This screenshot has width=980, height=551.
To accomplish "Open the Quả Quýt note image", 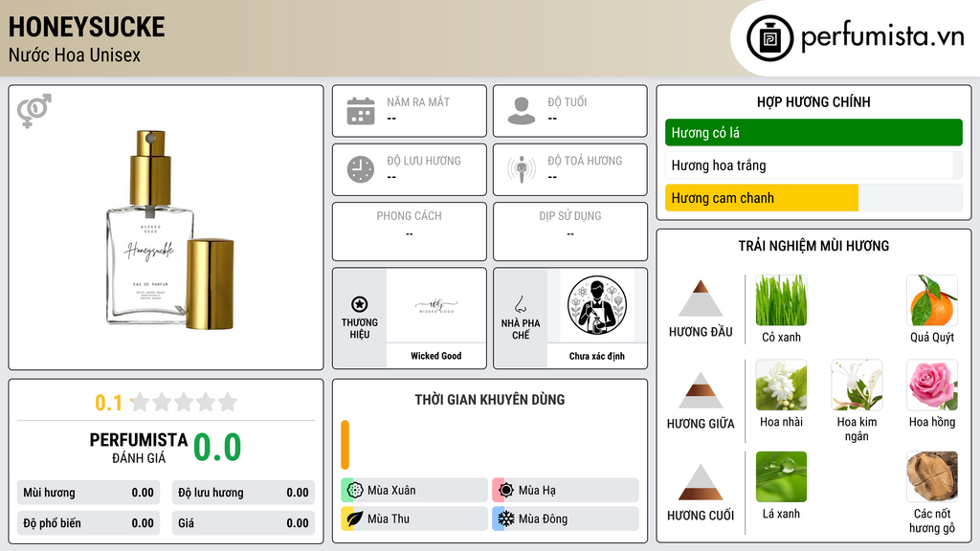I will click(x=932, y=300).
